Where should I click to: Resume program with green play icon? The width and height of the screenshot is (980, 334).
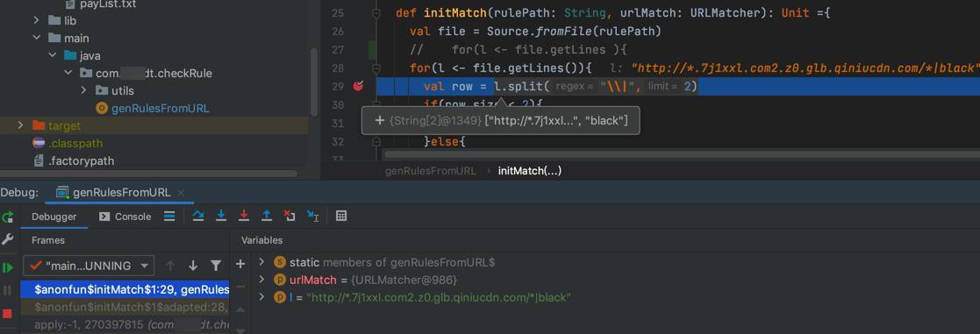[x=8, y=268]
